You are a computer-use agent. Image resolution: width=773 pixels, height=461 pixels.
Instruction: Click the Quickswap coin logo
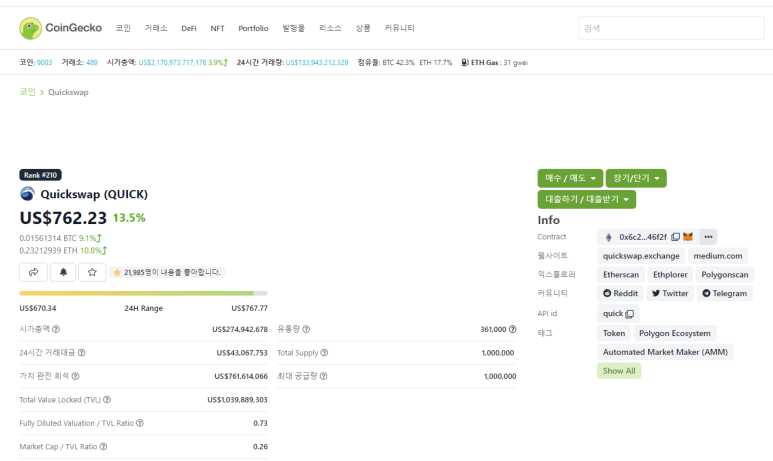(28, 194)
